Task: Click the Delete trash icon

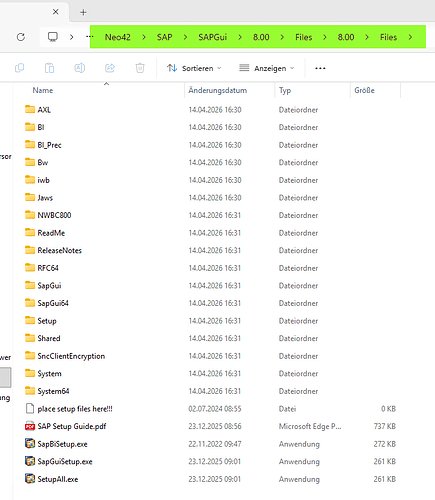Action: coord(140,68)
